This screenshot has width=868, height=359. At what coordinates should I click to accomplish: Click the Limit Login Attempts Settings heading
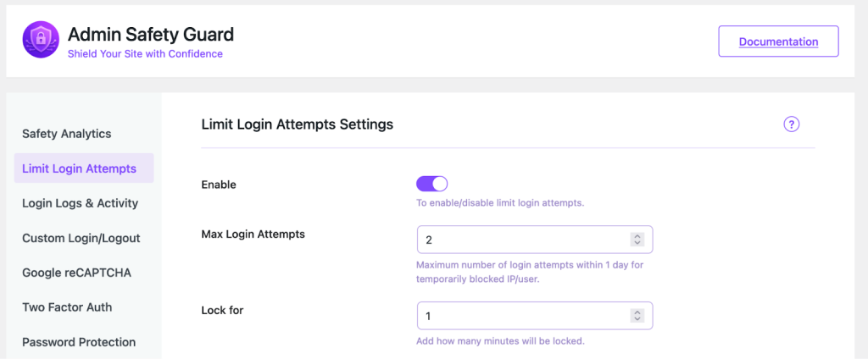point(298,124)
